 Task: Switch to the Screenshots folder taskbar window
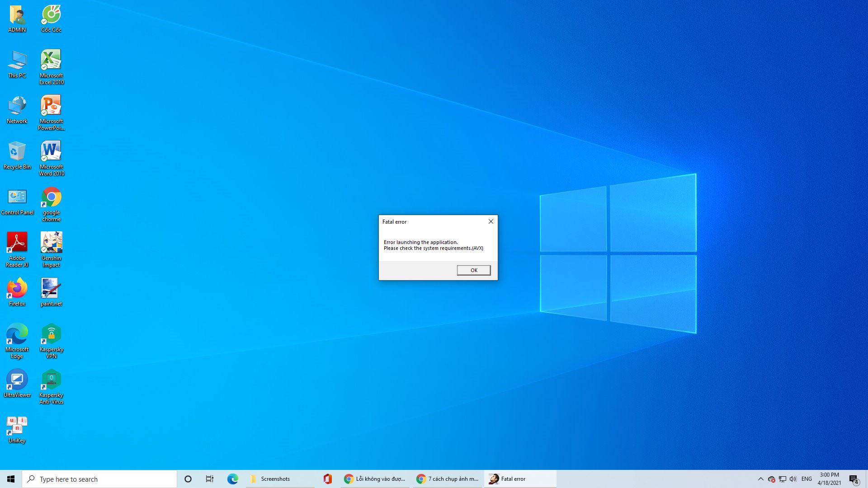[280, 479]
